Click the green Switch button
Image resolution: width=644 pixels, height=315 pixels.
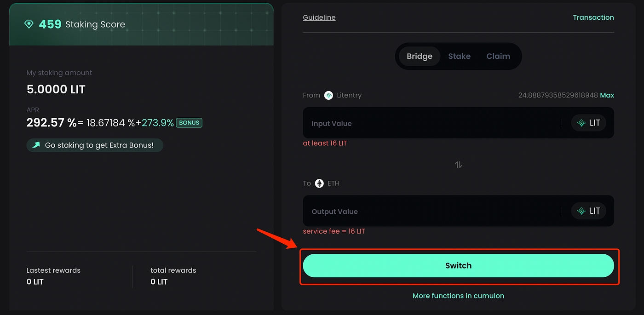pos(458,266)
